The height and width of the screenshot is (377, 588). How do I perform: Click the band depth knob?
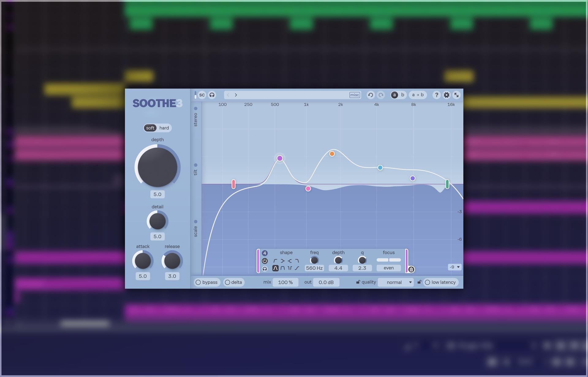pyautogui.click(x=338, y=260)
